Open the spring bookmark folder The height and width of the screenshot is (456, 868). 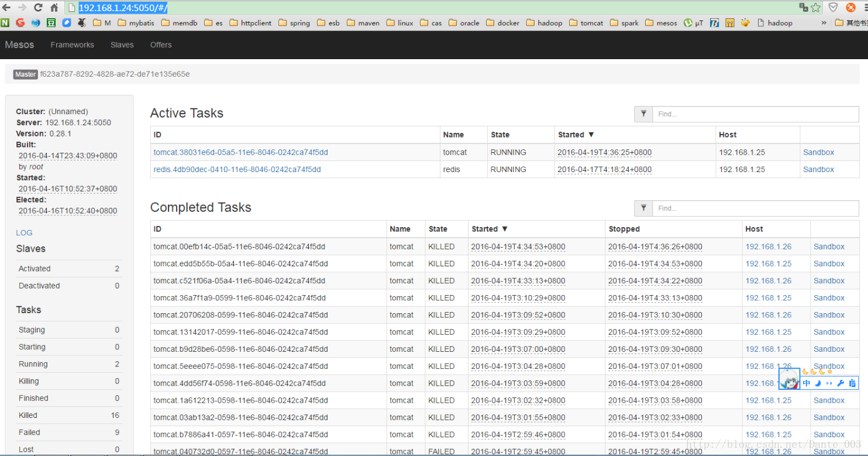(294, 23)
